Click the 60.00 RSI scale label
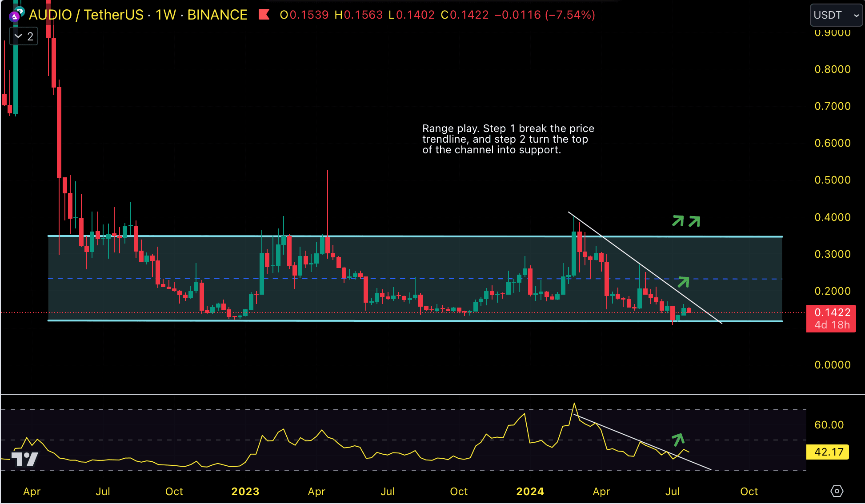865x504 pixels. [x=829, y=425]
